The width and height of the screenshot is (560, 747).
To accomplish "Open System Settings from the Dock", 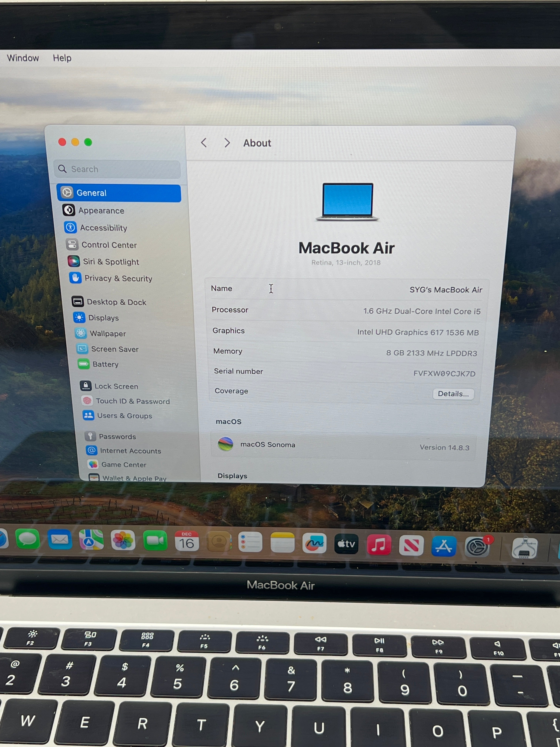I will [477, 547].
